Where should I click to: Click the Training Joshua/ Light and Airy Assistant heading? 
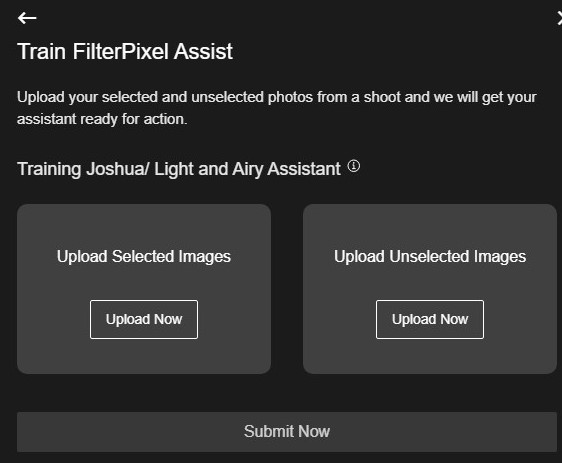pos(179,169)
